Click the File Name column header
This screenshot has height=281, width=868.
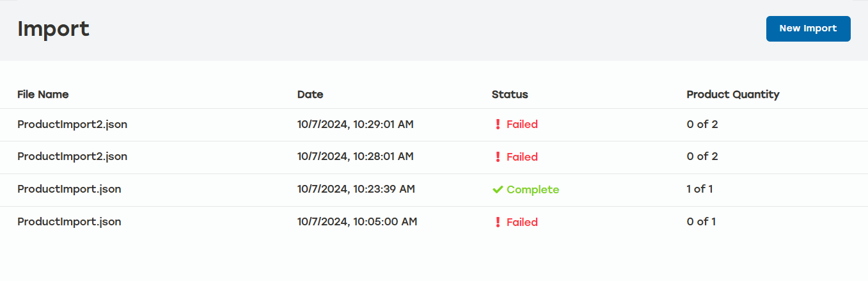[43, 95]
